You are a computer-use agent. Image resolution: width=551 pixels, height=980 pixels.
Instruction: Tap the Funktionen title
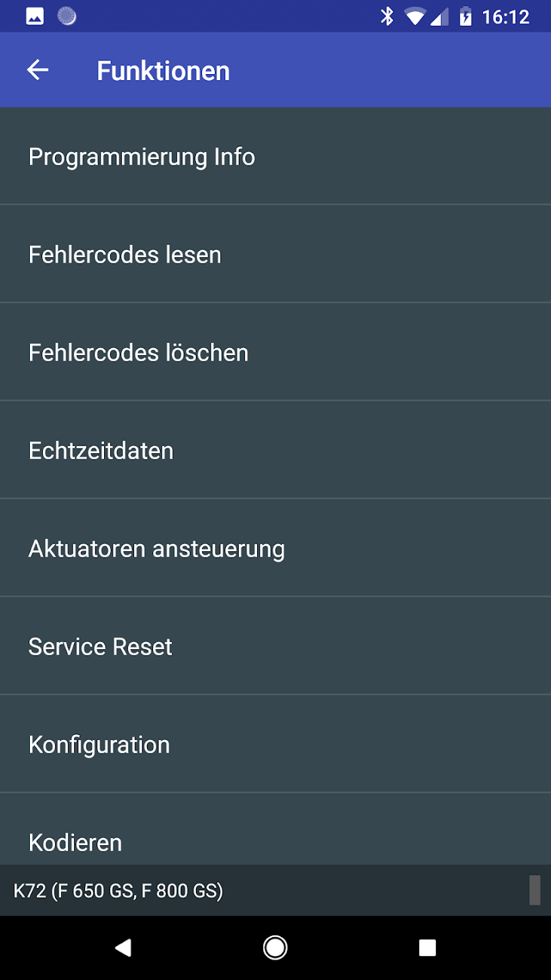163,71
